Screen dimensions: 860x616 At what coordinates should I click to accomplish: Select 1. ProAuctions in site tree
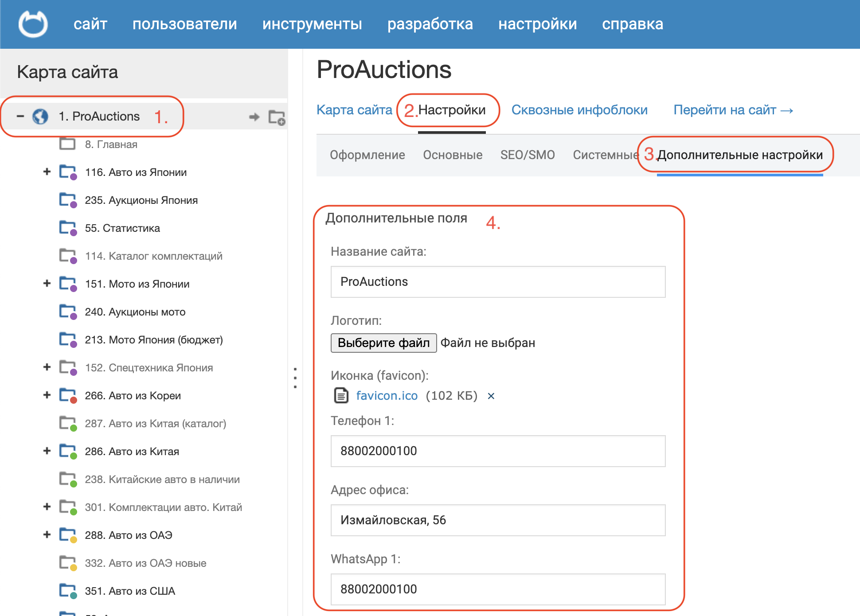pyautogui.click(x=99, y=117)
